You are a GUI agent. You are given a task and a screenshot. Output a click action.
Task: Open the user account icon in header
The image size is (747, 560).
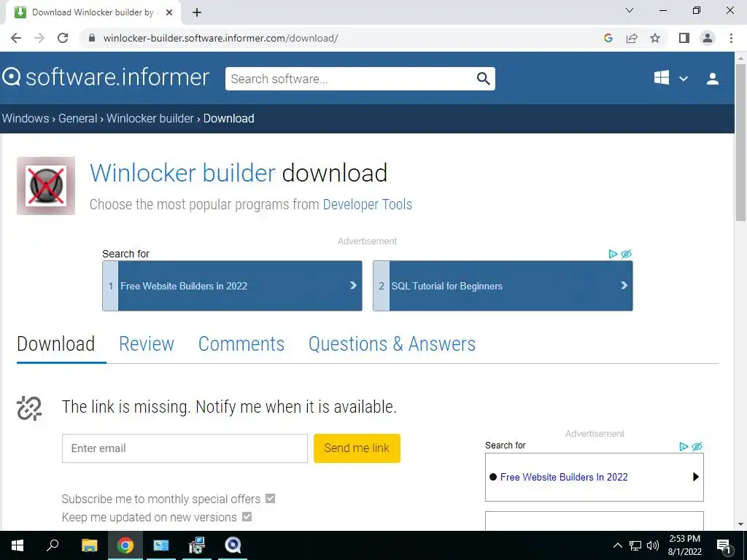(x=713, y=79)
